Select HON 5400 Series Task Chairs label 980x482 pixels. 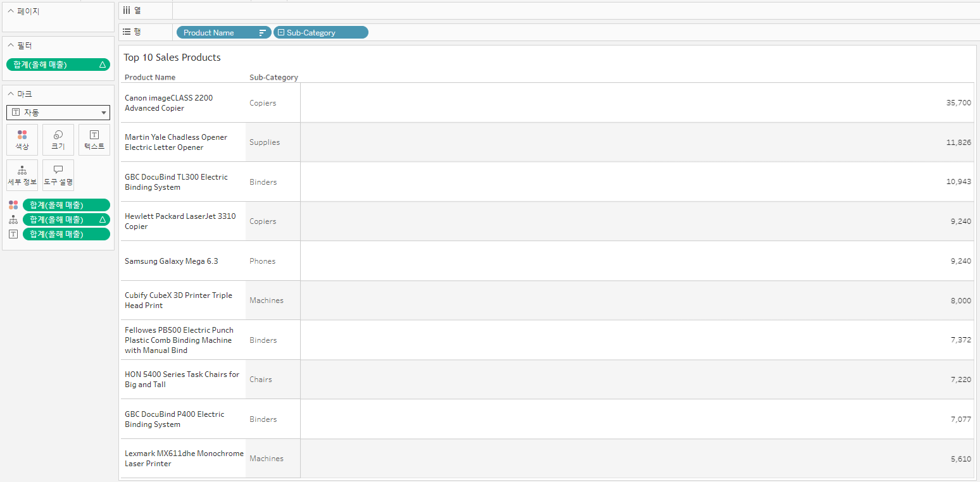coord(182,380)
